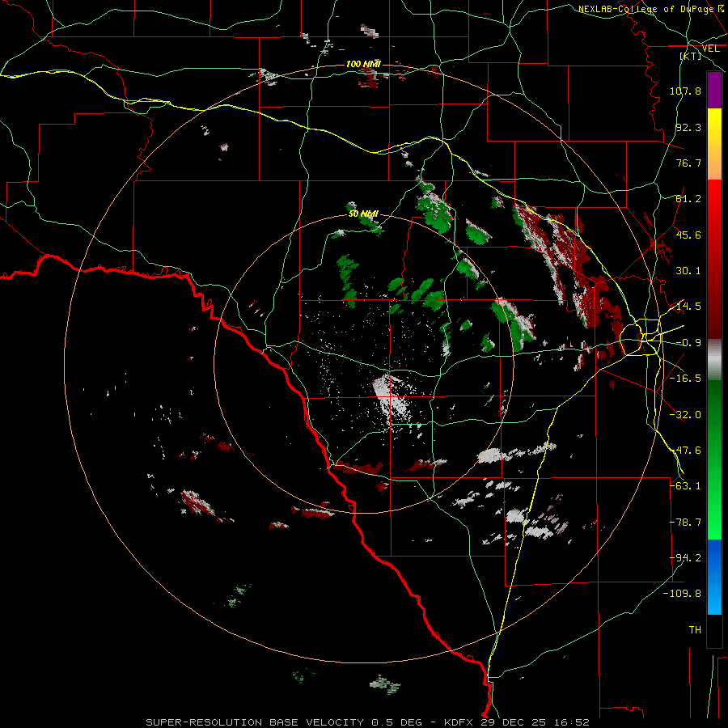Select the -32.0 legend value
This screenshot has width=728, height=728.
coord(685,415)
